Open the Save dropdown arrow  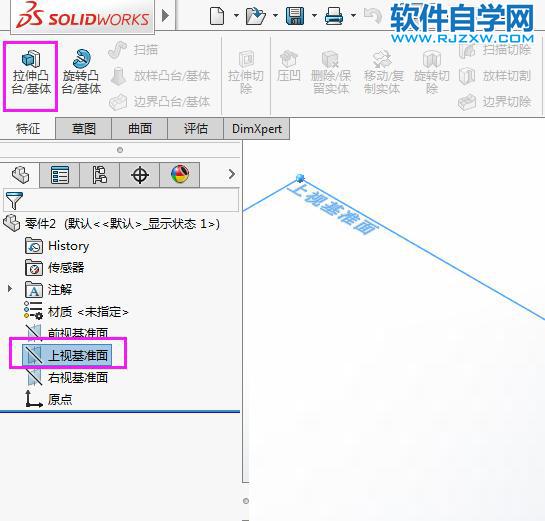pos(314,15)
